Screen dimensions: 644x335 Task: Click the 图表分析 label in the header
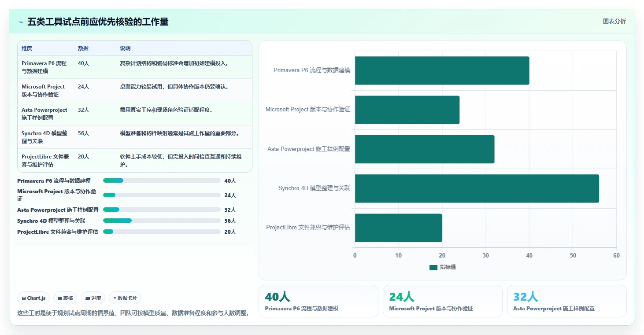click(614, 22)
